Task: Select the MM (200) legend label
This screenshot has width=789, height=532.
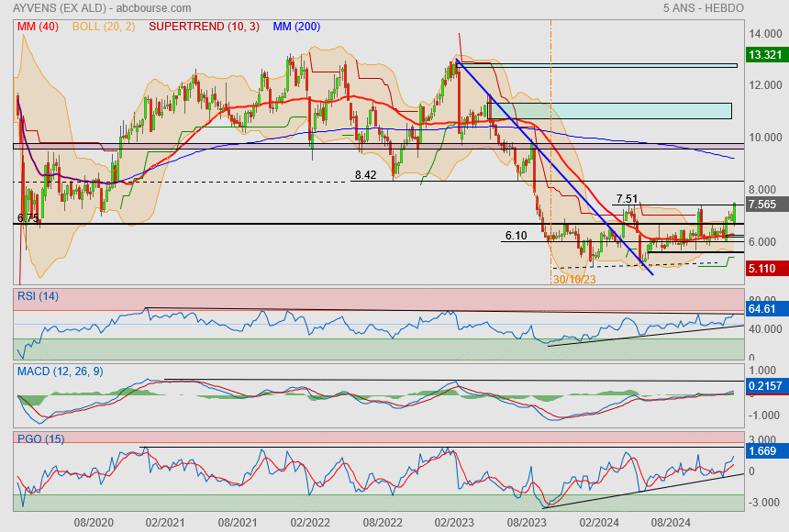Action: coord(295,27)
